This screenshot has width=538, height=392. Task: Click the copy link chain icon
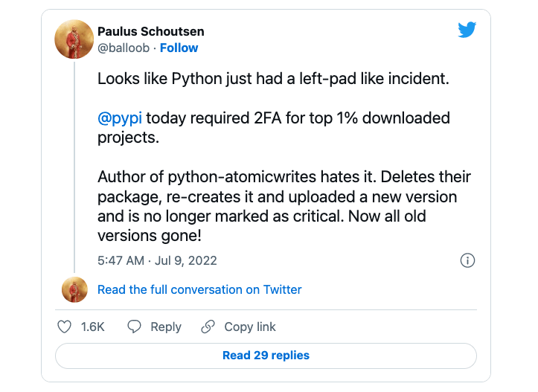(208, 327)
